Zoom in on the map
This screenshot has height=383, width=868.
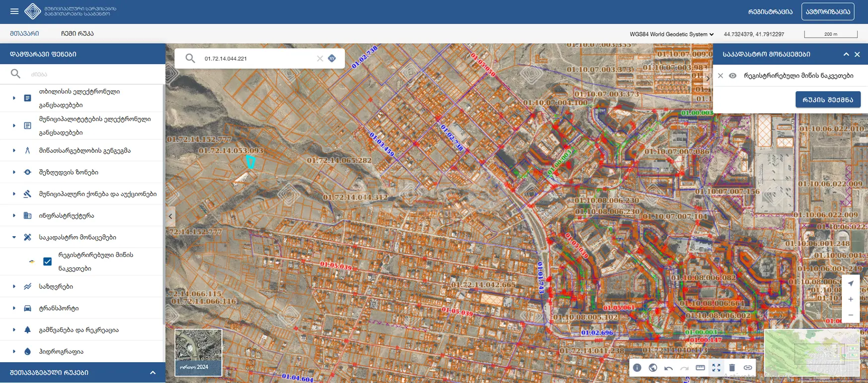(851, 299)
